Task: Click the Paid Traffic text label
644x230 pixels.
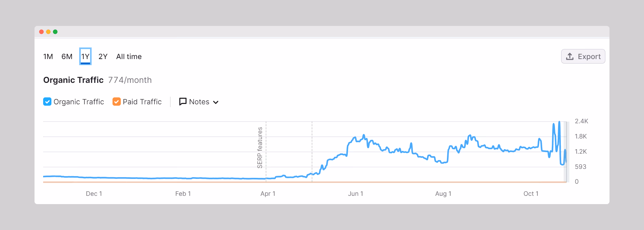Action: point(142,102)
